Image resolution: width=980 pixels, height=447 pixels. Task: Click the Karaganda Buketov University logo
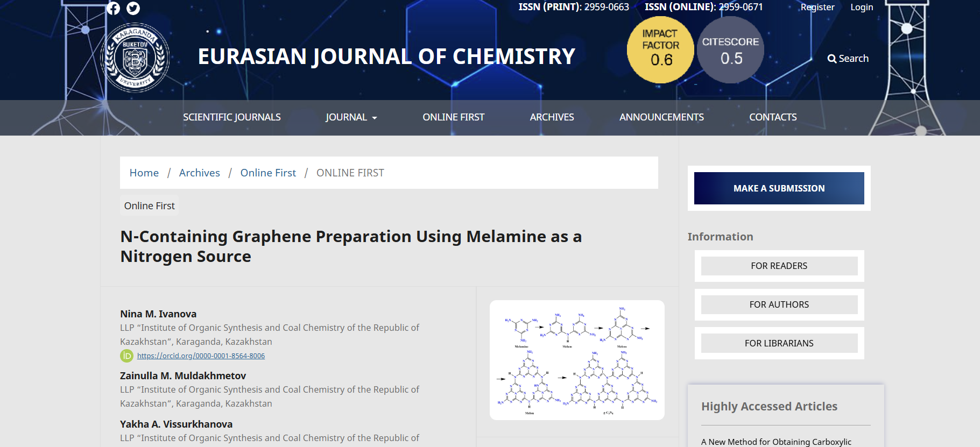(x=135, y=58)
